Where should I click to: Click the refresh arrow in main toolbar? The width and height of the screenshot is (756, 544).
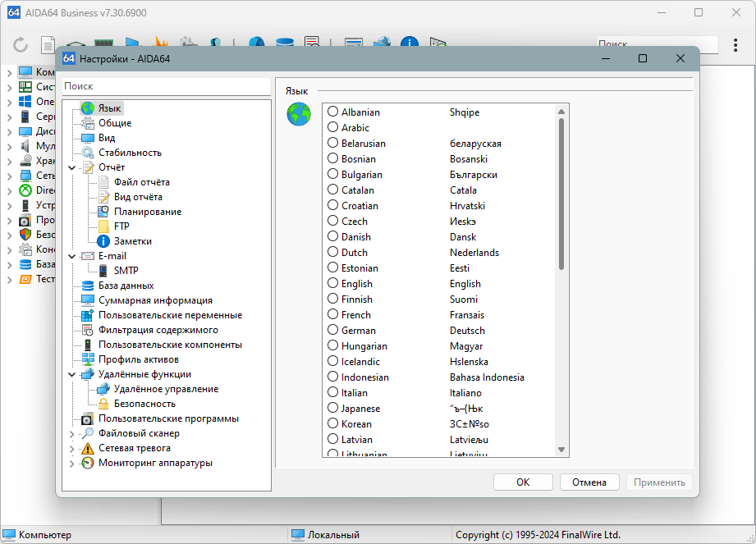pos(21,45)
